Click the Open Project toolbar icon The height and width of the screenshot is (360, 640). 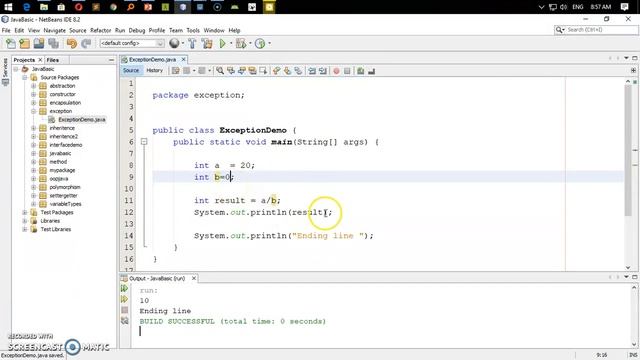(39, 43)
